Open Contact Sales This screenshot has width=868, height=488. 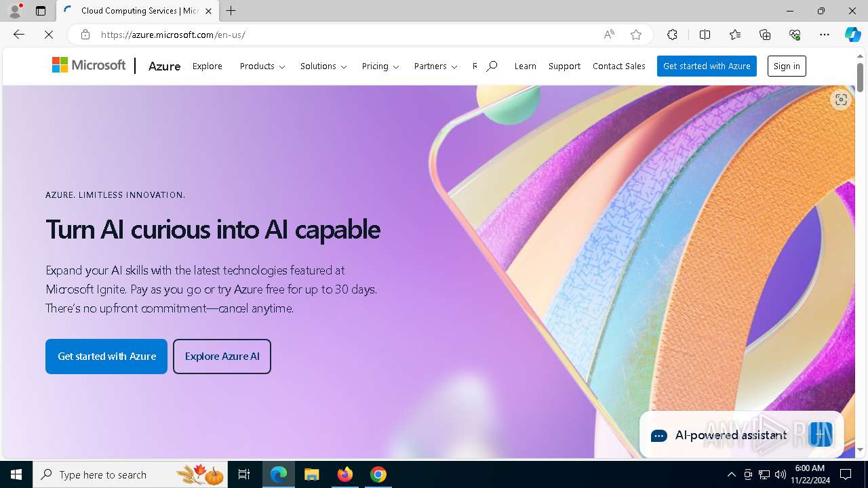click(618, 66)
